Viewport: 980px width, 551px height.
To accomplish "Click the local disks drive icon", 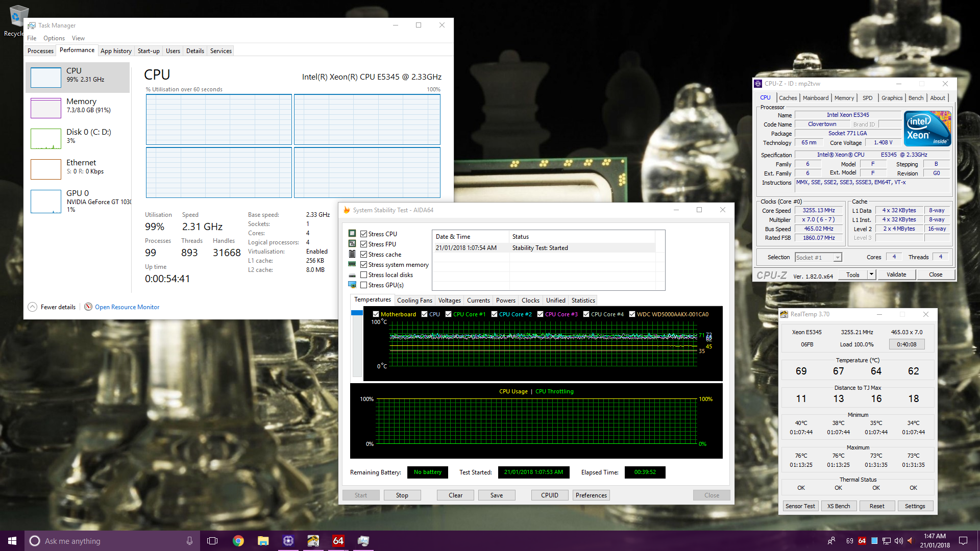I will click(352, 275).
